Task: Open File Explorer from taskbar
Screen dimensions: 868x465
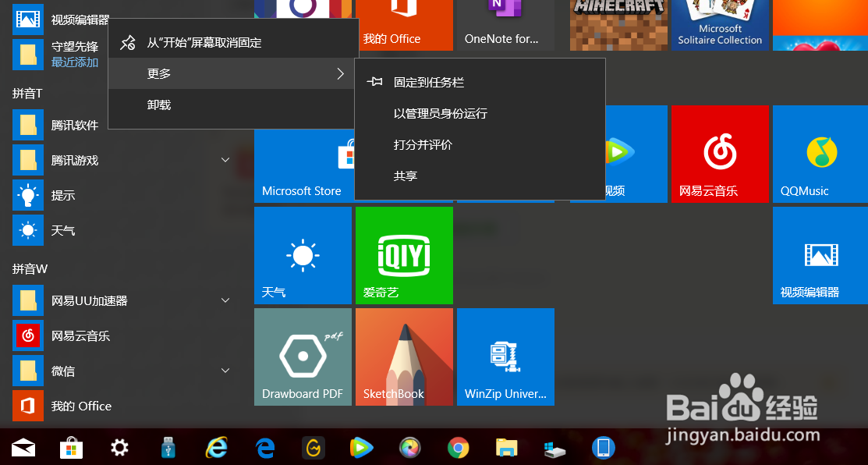Action: (x=506, y=447)
